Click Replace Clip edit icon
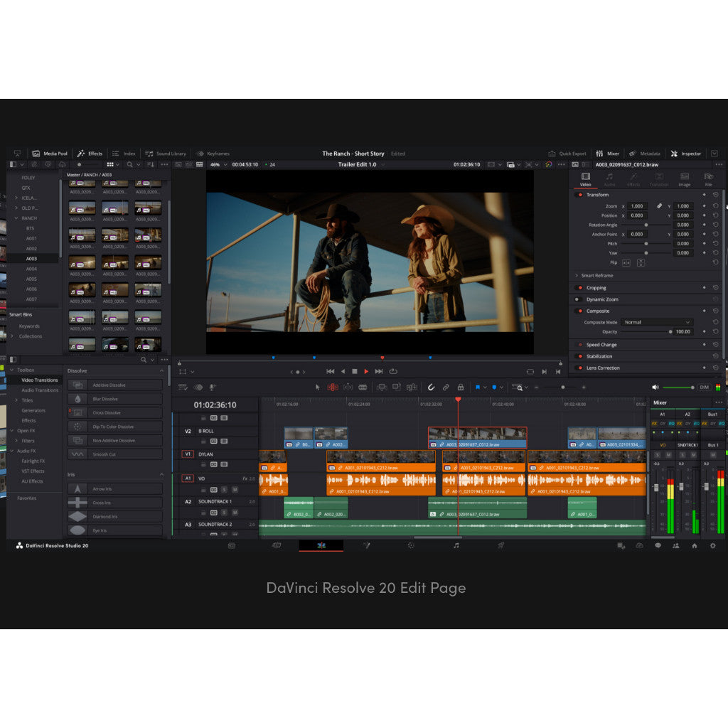This screenshot has height=728, width=728. click(x=412, y=387)
